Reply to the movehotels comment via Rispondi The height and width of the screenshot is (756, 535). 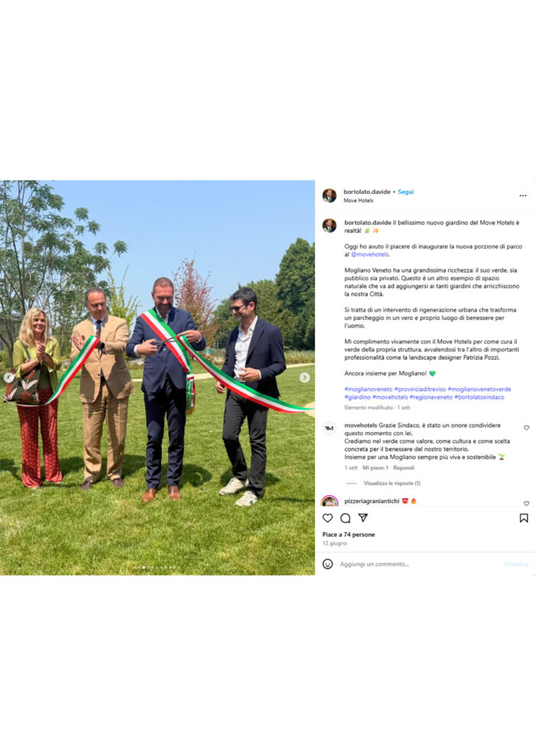(404, 467)
